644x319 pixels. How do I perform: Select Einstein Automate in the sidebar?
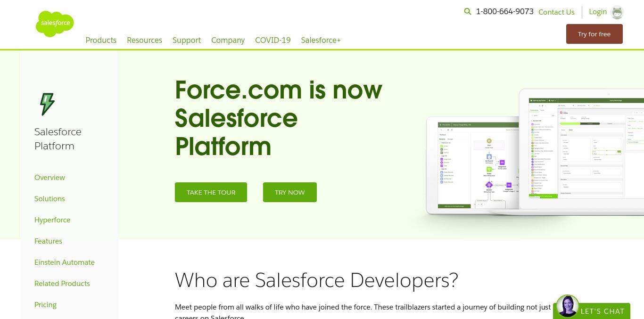click(x=65, y=262)
